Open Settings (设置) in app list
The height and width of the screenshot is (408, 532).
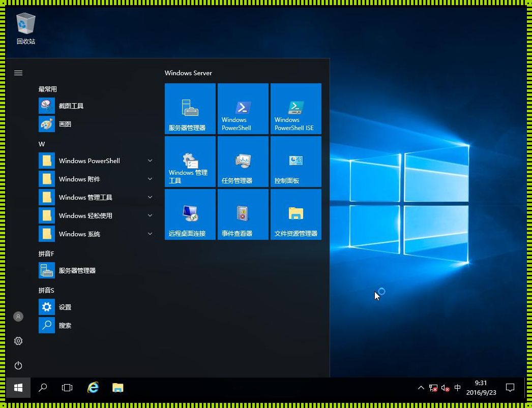[97, 307]
